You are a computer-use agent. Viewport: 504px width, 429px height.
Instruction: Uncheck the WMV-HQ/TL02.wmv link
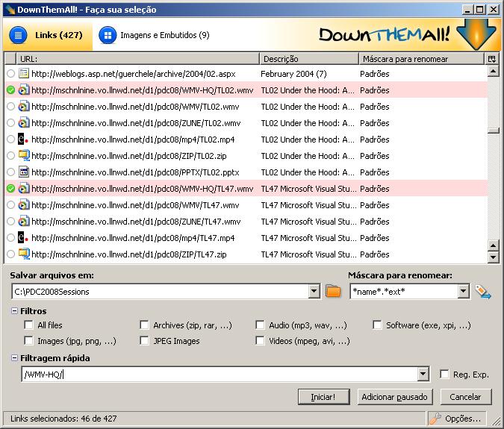coord(10,90)
